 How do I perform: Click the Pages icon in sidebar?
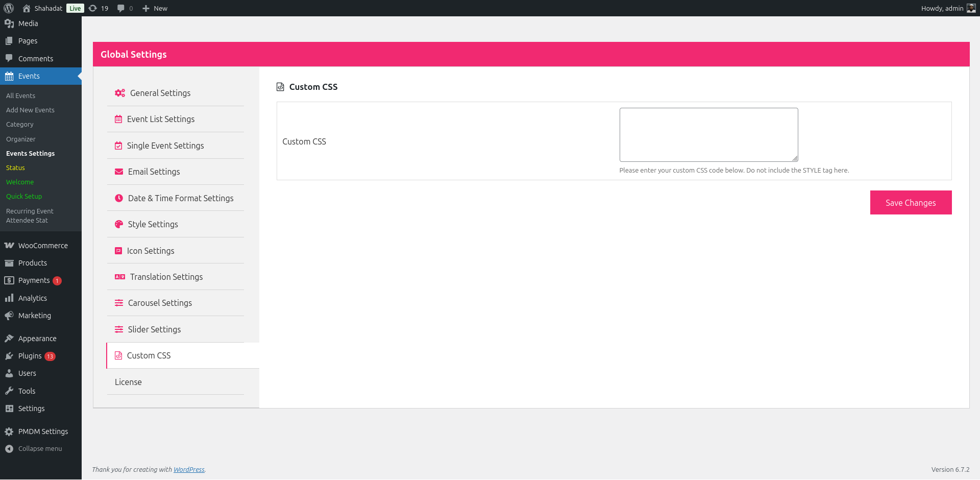point(9,41)
